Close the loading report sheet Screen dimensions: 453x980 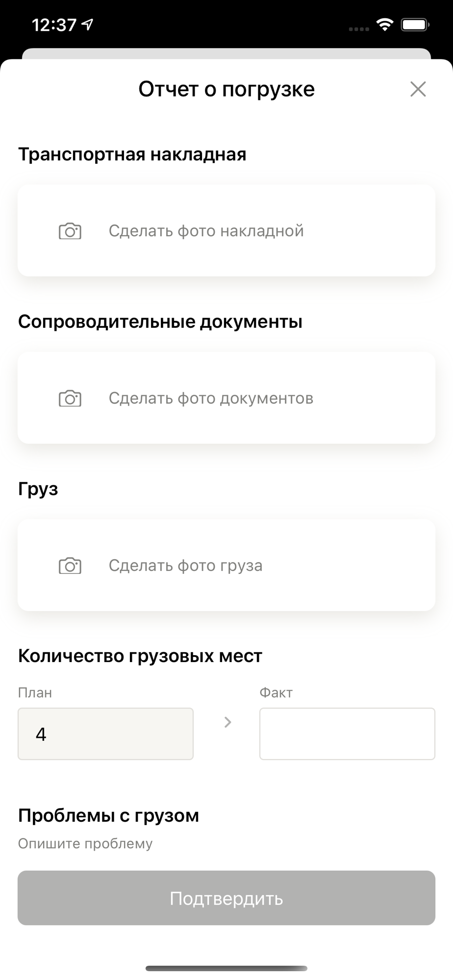418,89
